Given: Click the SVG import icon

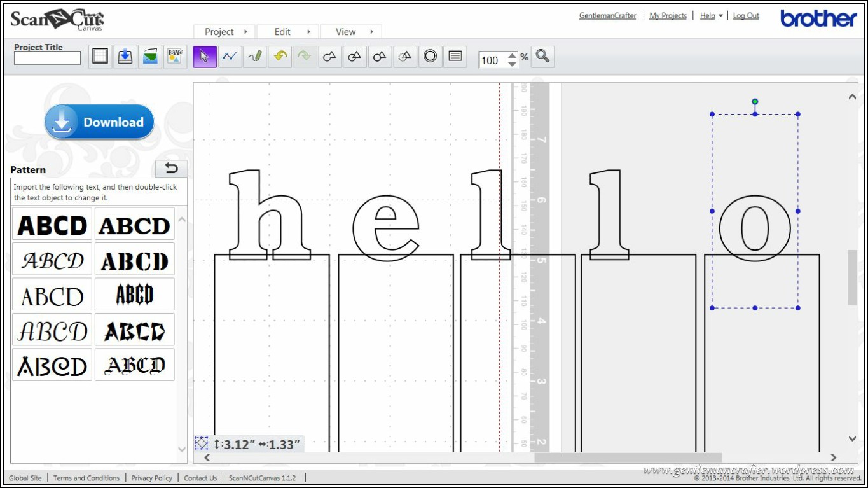Looking at the screenshot, I should coord(175,57).
